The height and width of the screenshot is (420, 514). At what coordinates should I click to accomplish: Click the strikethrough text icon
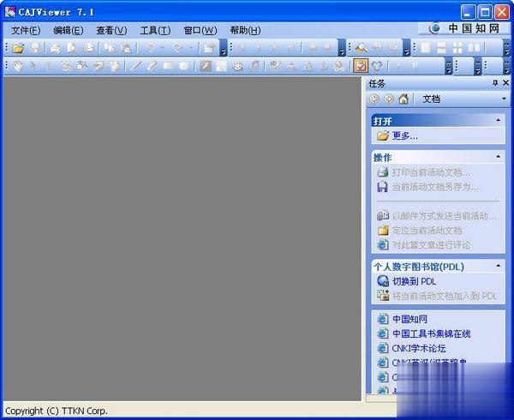[x=292, y=66]
